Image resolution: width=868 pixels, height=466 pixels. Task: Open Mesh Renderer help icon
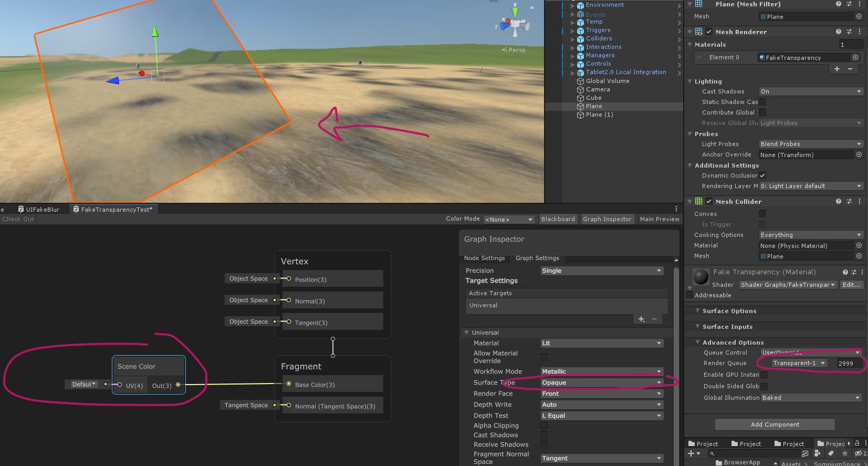click(x=839, y=32)
